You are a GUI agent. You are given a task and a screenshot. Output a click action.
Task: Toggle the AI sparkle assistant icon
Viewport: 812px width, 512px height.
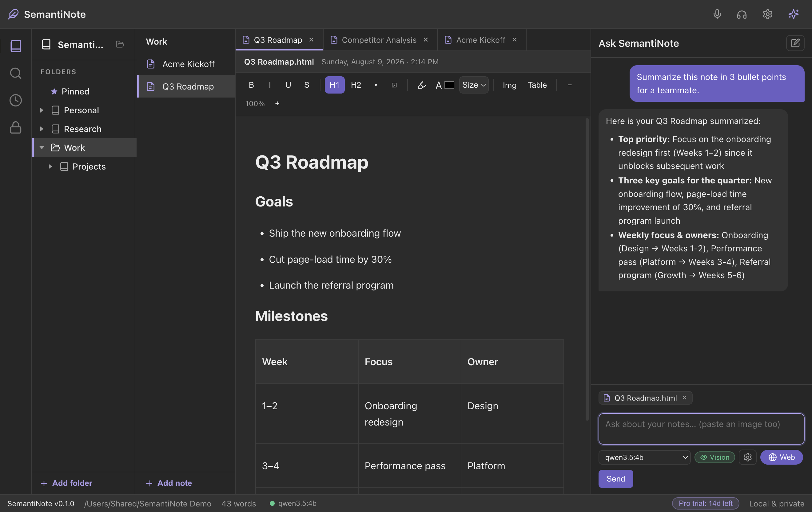(794, 14)
